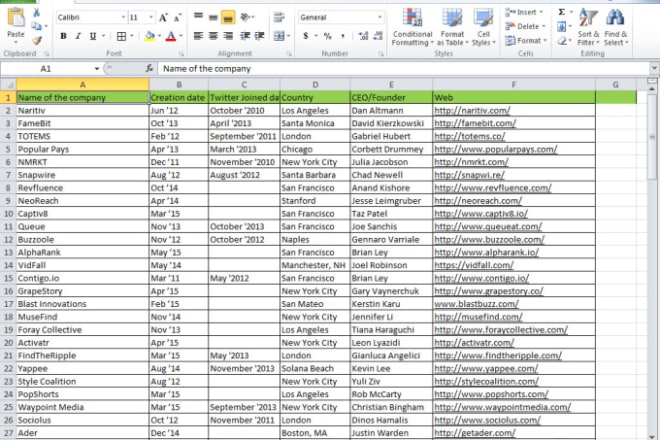
Task: Click the AutoSum sigma icon
Action: 562,12
